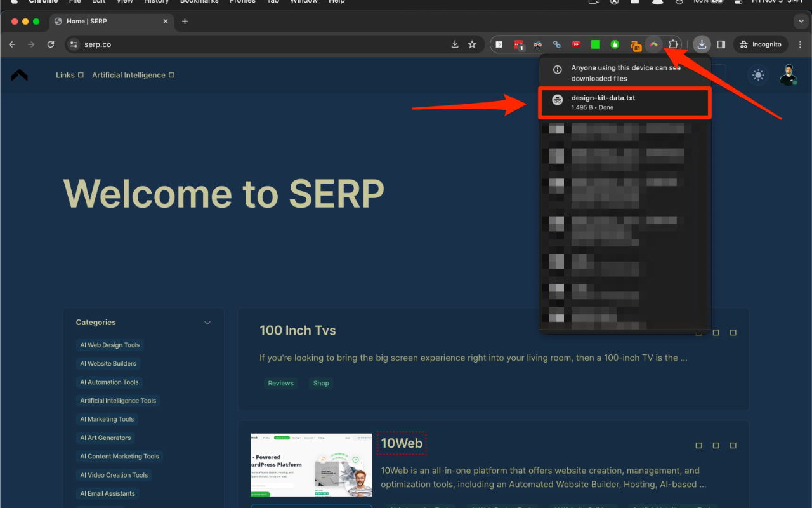This screenshot has width=812, height=508.
Task: Expand the browser window dropdown chevron top right
Action: [801, 21]
